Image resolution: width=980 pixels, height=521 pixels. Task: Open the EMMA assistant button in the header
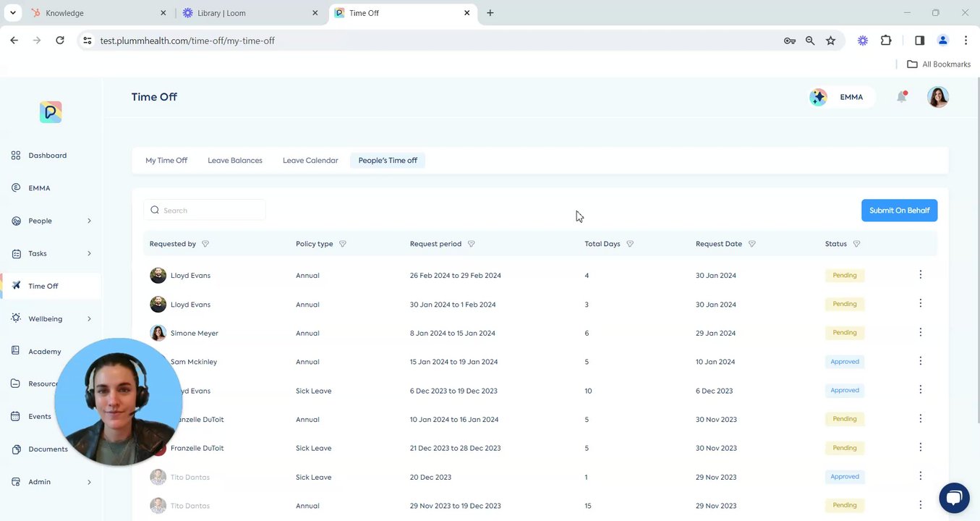point(843,97)
